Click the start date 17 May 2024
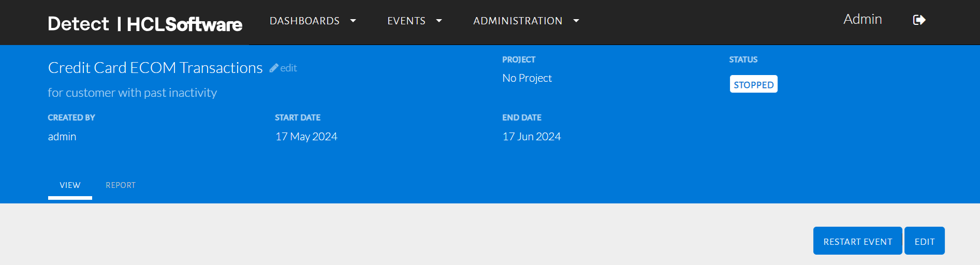This screenshot has width=980, height=265. click(306, 137)
